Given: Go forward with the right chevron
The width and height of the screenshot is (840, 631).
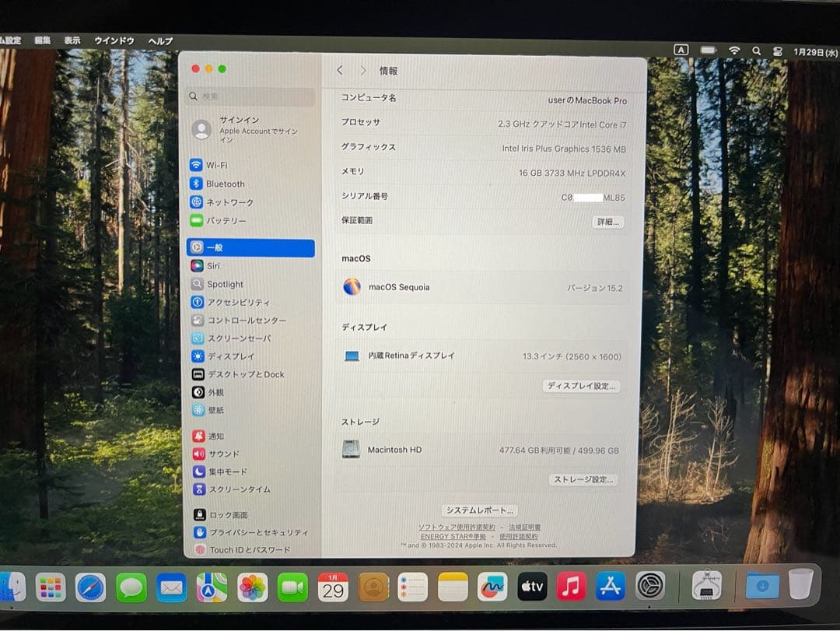Looking at the screenshot, I should 362,70.
